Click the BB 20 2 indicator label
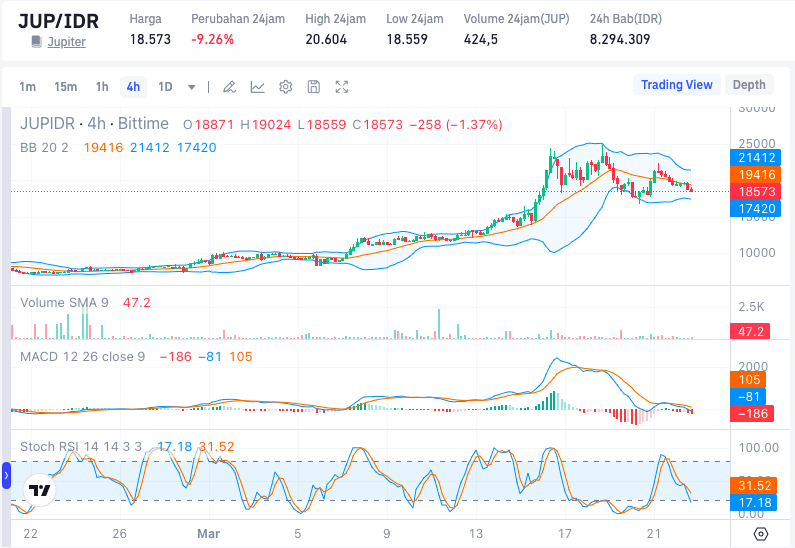Viewport: 795px width, 548px height. (45, 148)
